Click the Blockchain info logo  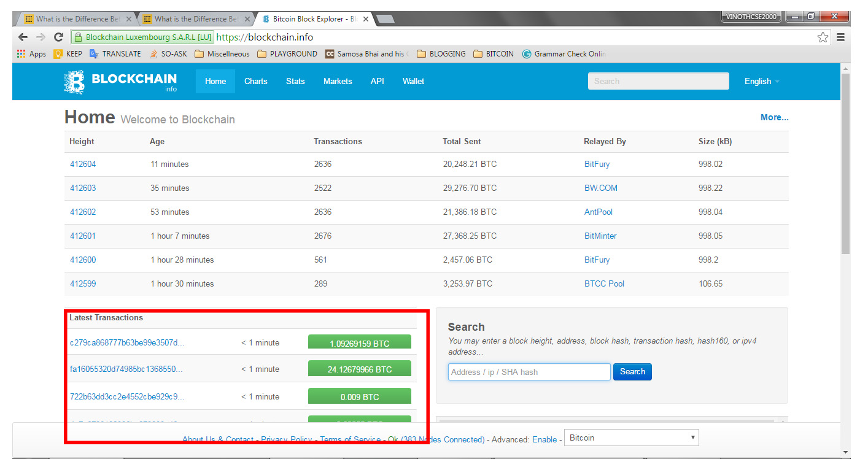120,82
